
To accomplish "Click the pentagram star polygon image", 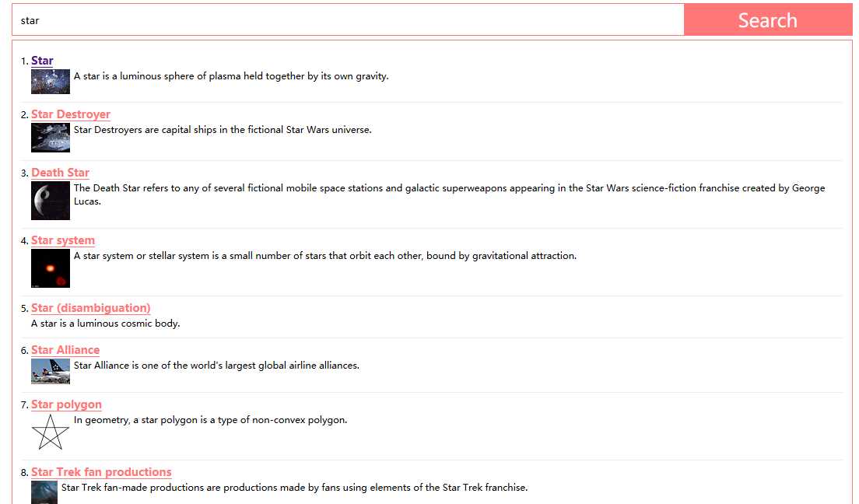I will pyautogui.click(x=51, y=432).
